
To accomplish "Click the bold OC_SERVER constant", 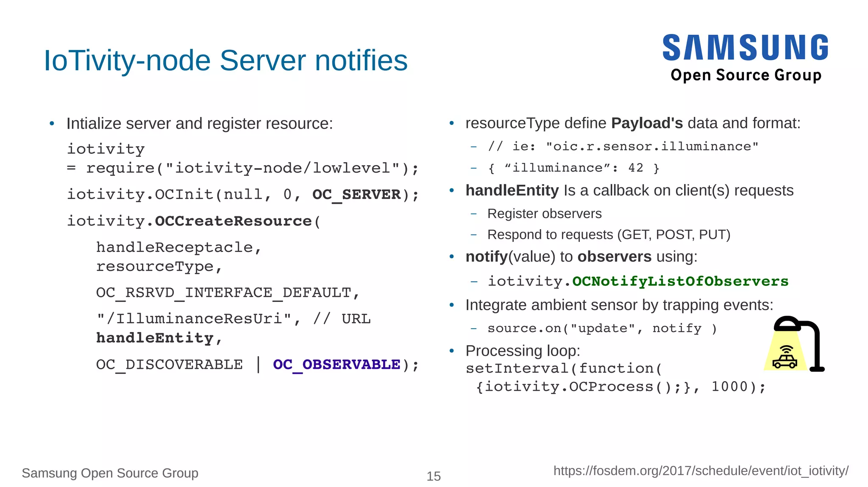I will 356,195.
